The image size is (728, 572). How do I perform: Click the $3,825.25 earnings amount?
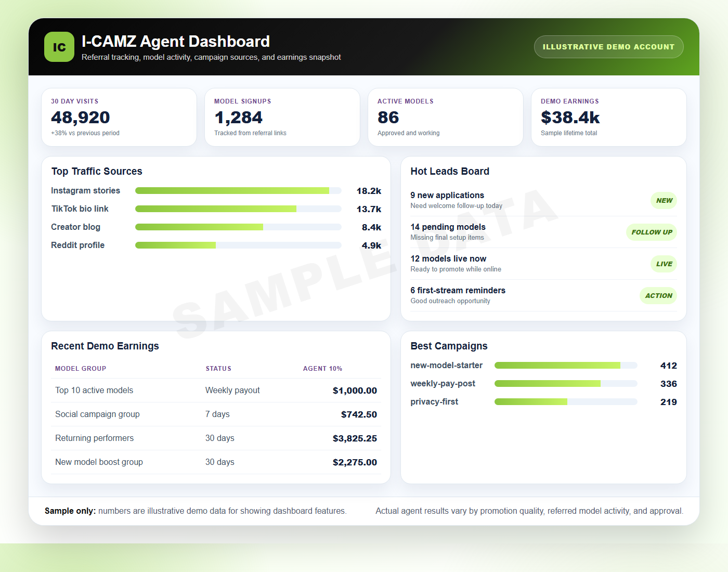coord(355,438)
